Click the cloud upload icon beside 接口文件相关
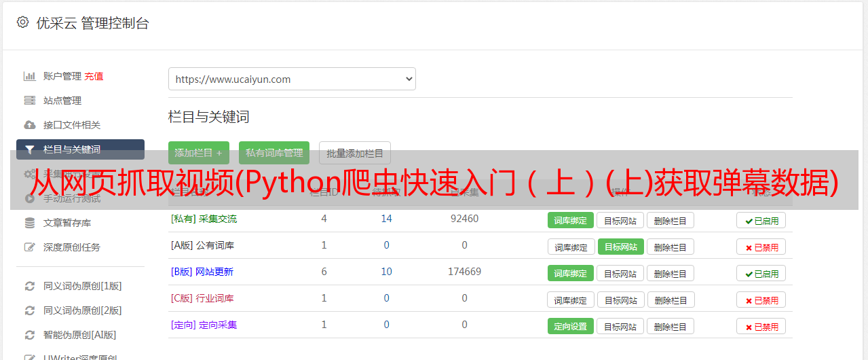Screen dimensions: 868x360 point(29,125)
